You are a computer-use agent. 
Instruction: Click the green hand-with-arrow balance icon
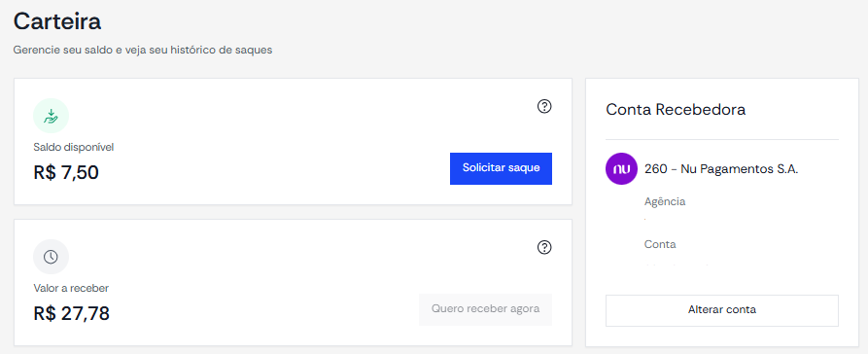51,116
